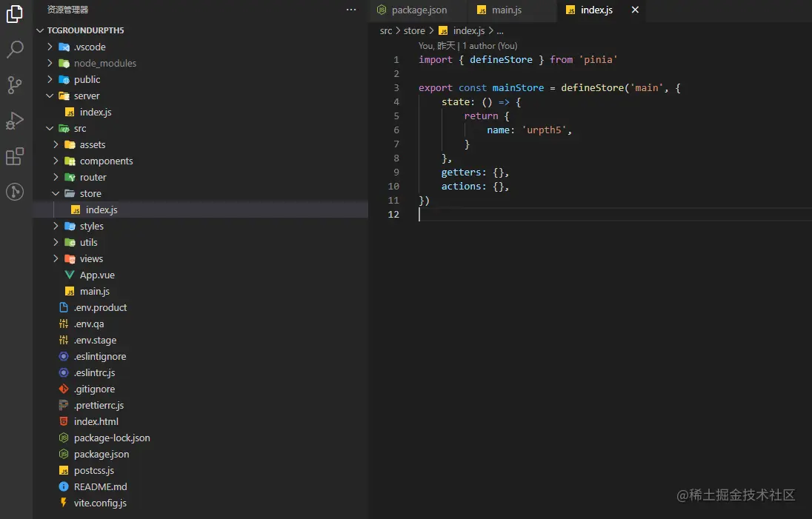Click the 'urpth5' string value

tap(544, 130)
